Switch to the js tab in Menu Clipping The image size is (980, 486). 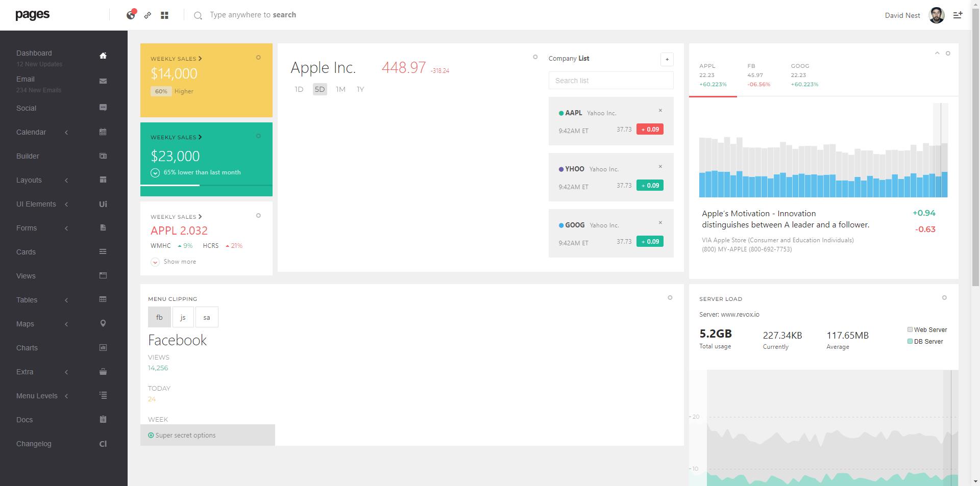183,317
